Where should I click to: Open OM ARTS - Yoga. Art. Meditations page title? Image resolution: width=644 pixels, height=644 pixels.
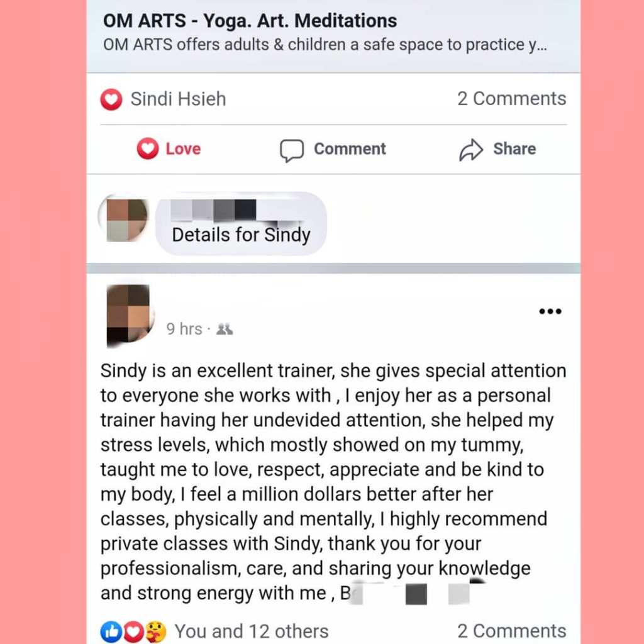pos(250,21)
